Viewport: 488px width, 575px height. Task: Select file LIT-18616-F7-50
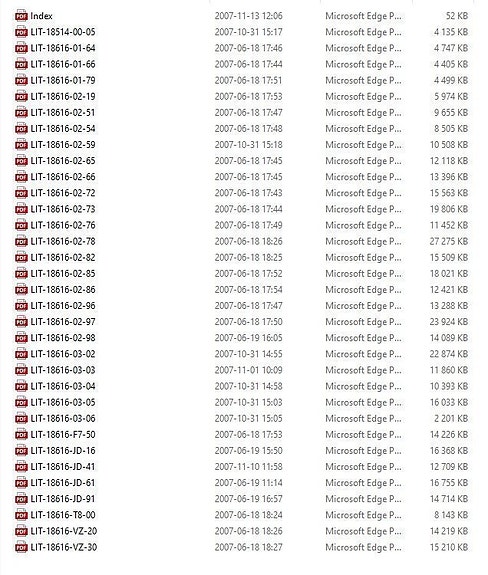pos(63,435)
